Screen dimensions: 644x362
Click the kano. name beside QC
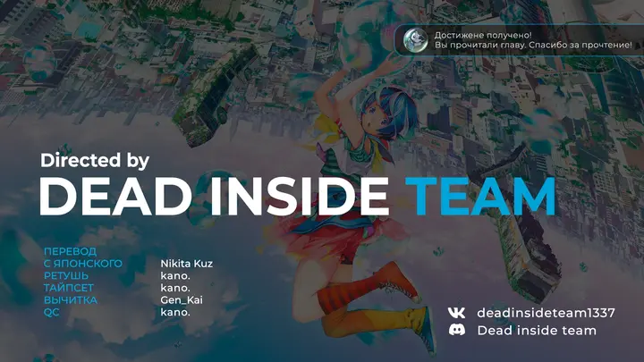point(175,312)
